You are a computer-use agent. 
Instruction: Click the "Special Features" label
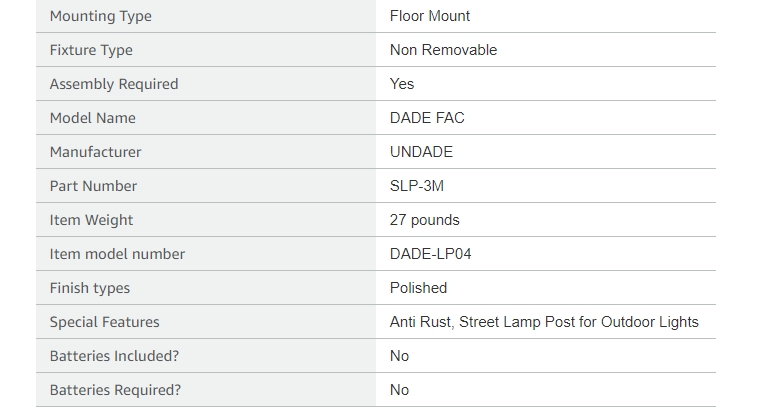coord(105,322)
